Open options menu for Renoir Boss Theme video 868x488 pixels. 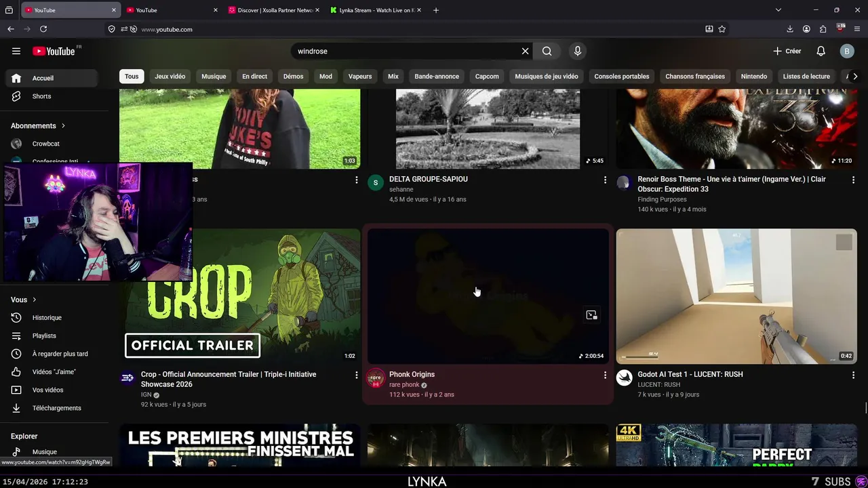pos(853,180)
